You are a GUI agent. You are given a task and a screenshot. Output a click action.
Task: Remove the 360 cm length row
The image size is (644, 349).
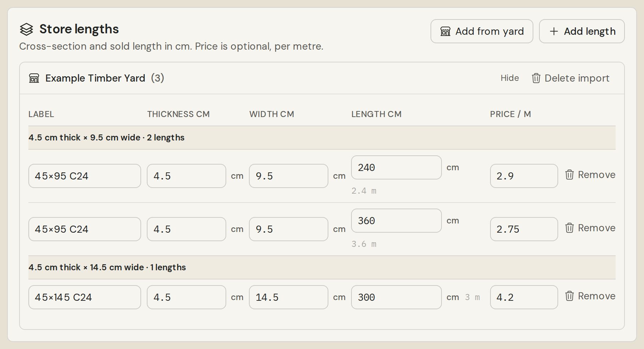pyautogui.click(x=590, y=228)
